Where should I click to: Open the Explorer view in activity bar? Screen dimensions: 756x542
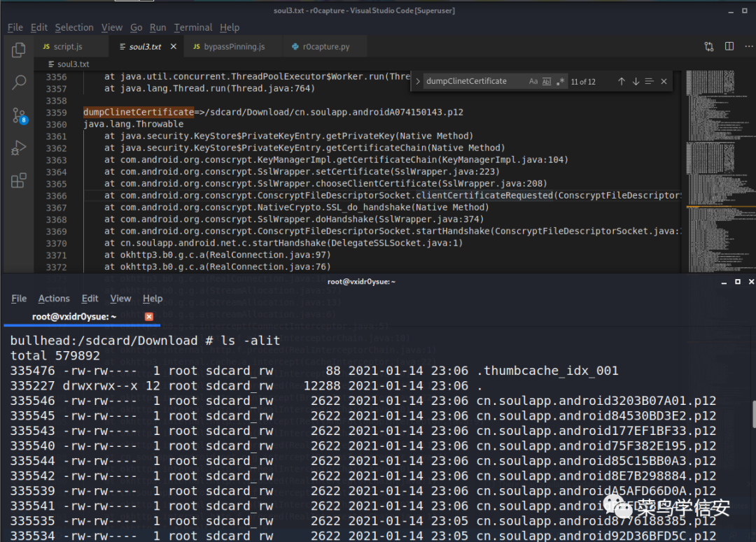[x=18, y=50]
